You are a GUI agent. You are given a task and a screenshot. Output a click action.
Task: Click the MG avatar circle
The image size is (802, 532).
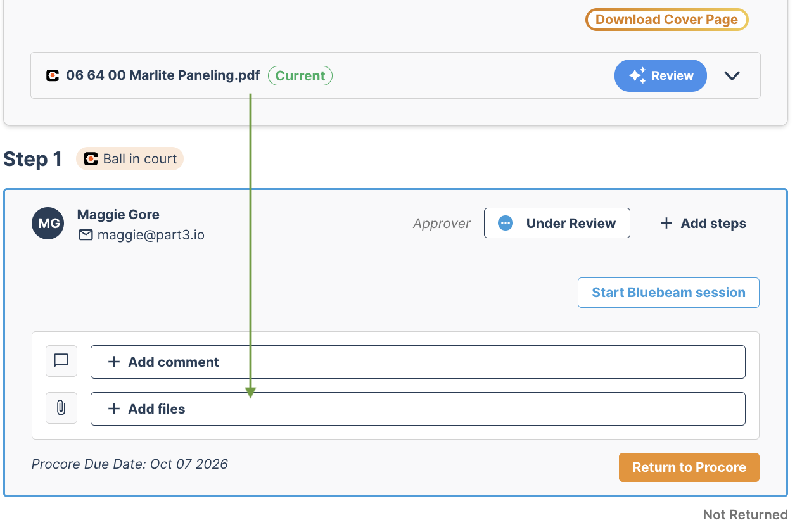tap(48, 224)
